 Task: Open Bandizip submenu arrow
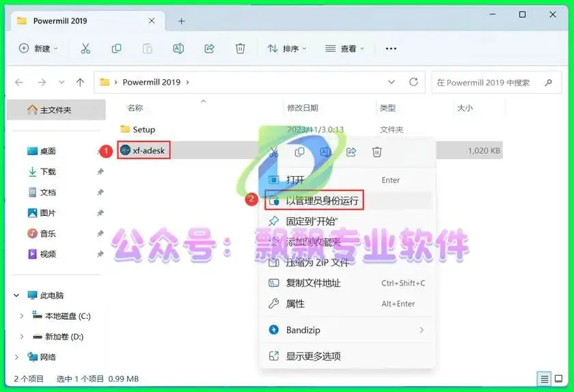click(x=422, y=330)
